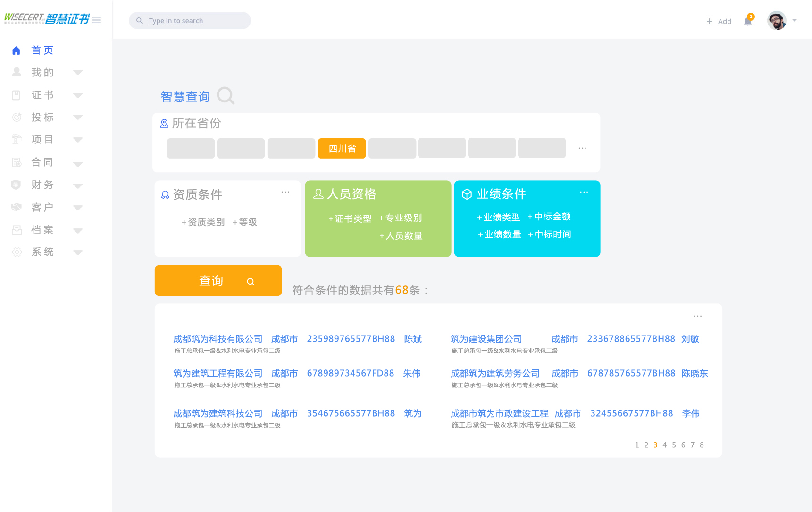This screenshot has width=812, height=512.
Task: Open more options on 业绩条件 card
Action: coord(584,192)
